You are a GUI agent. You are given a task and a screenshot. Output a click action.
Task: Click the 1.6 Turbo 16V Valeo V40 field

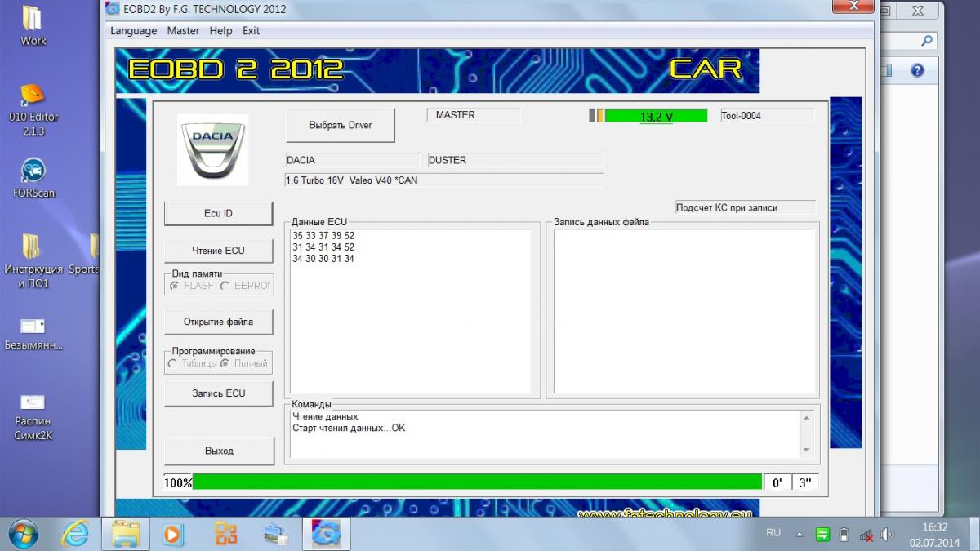pos(444,180)
